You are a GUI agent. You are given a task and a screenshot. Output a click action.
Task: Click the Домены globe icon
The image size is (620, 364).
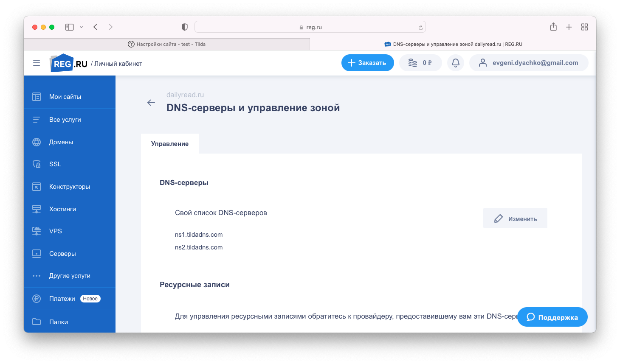[37, 142]
